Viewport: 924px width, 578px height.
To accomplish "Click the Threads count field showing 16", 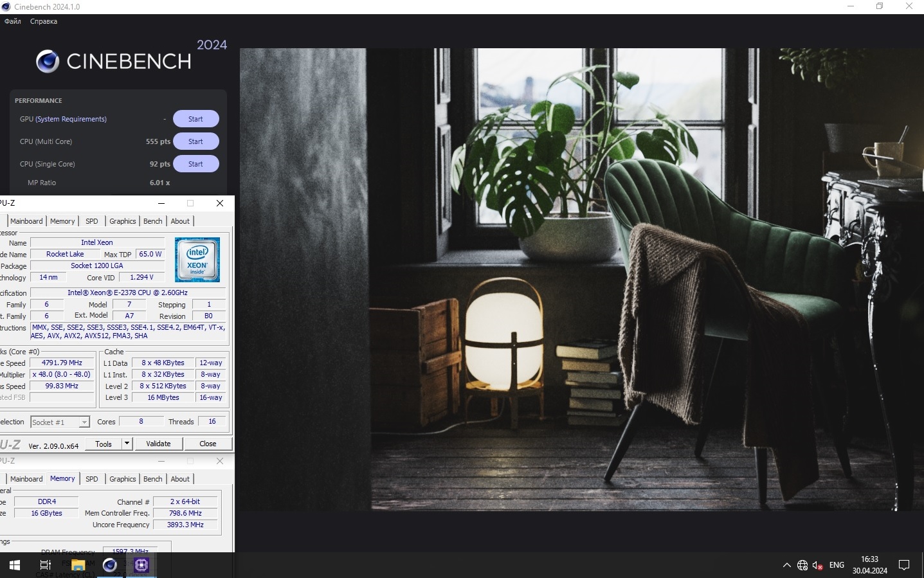I will (x=212, y=422).
